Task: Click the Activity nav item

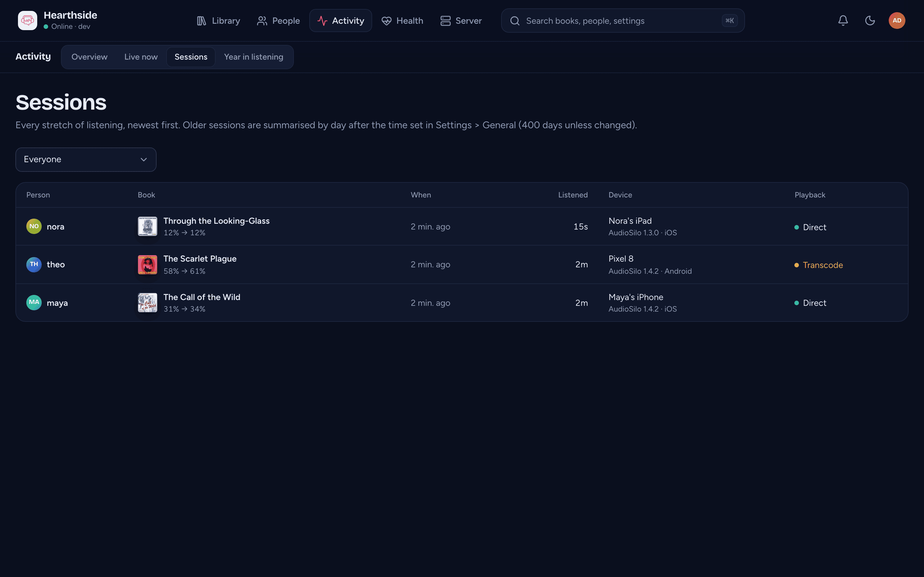Action: pyautogui.click(x=341, y=21)
